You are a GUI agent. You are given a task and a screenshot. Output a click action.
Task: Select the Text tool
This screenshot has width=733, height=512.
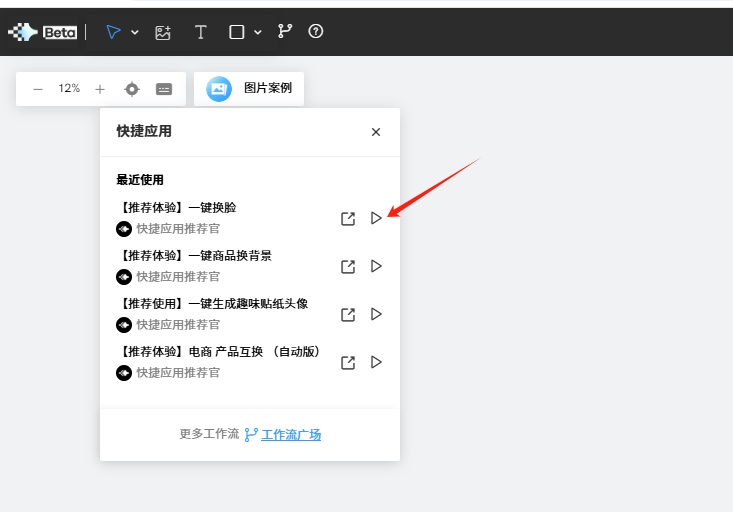(200, 32)
